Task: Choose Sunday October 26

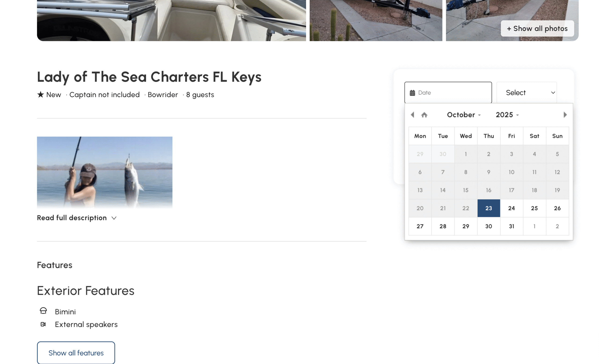Action: click(x=557, y=208)
